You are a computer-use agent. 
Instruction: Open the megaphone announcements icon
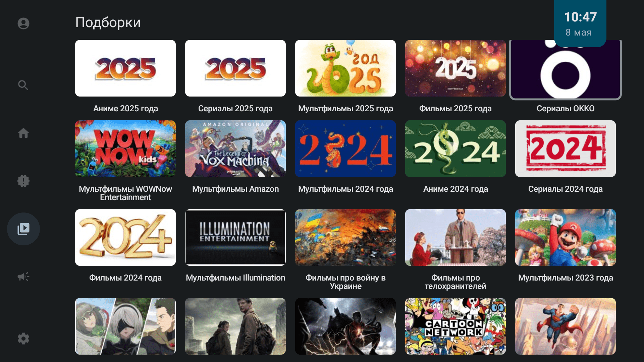(x=23, y=277)
